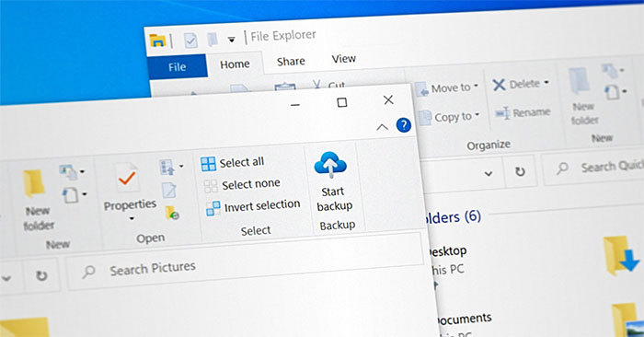Click the Downloads folder icon with blue arrow
644x337 pixels.
click(x=621, y=255)
